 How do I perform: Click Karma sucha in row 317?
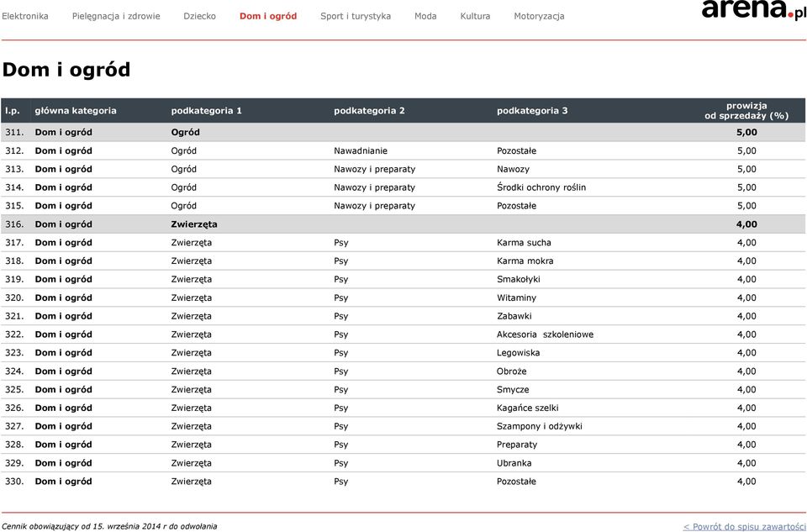pyautogui.click(x=524, y=242)
